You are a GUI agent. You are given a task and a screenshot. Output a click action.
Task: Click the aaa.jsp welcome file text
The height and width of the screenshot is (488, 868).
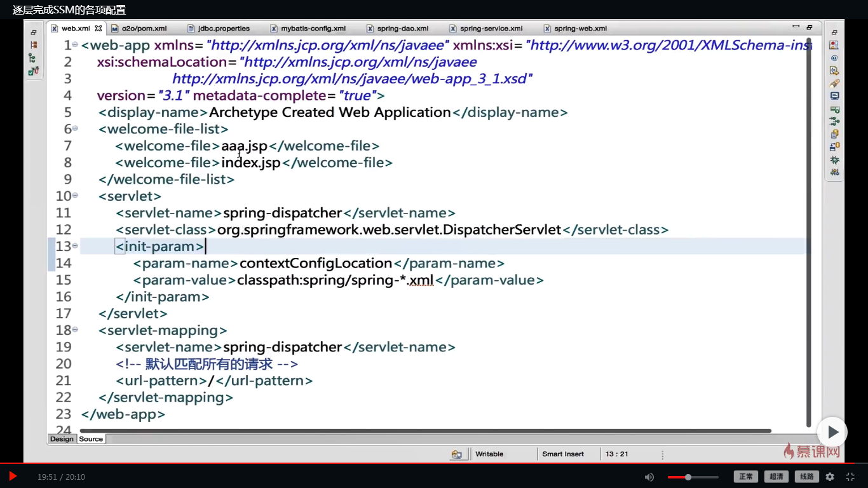click(244, 146)
